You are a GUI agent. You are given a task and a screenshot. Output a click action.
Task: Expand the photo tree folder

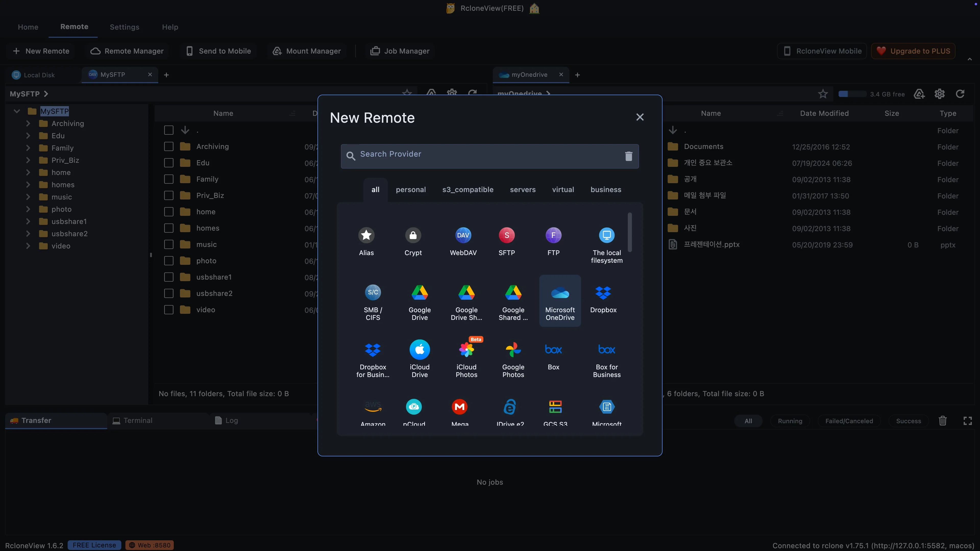point(28,209)
